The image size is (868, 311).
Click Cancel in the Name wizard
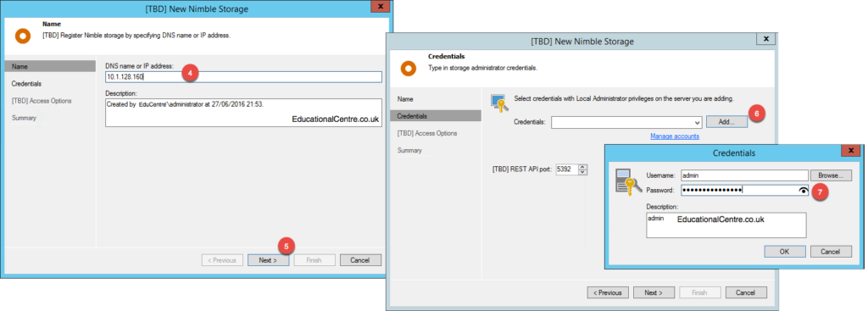tap(360, 260)
